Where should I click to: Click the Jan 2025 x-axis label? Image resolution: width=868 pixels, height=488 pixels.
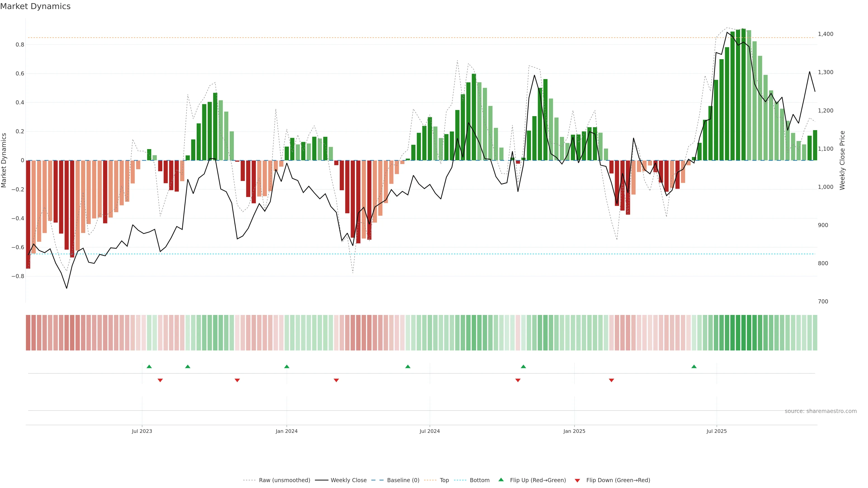574,431
